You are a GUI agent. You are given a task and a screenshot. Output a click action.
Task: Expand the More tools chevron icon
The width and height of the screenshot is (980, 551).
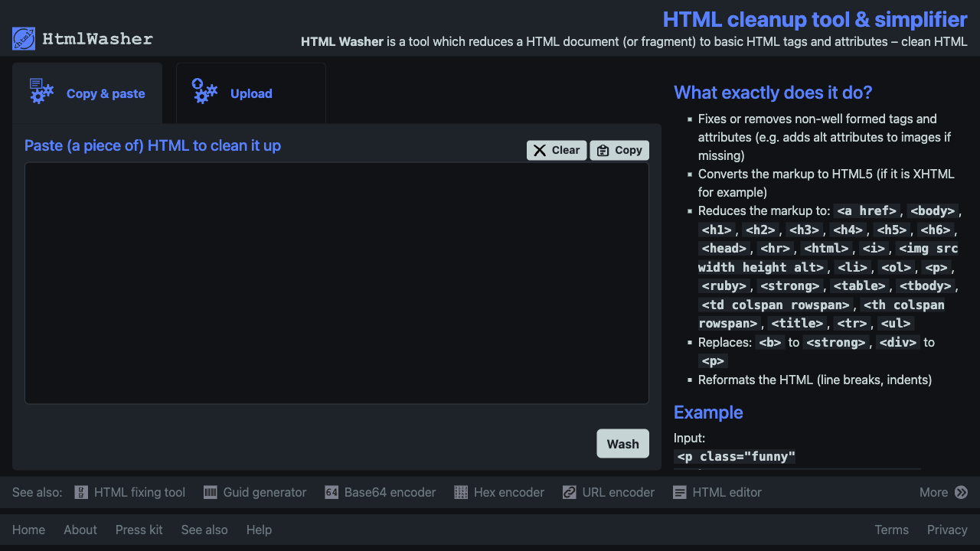[x=962, y=492]
